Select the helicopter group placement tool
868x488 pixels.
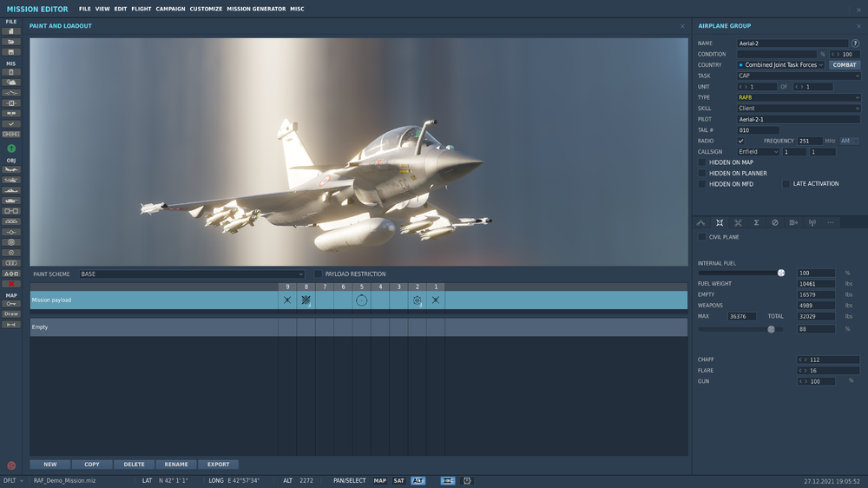pyautogui.click(x=11, y=180)
